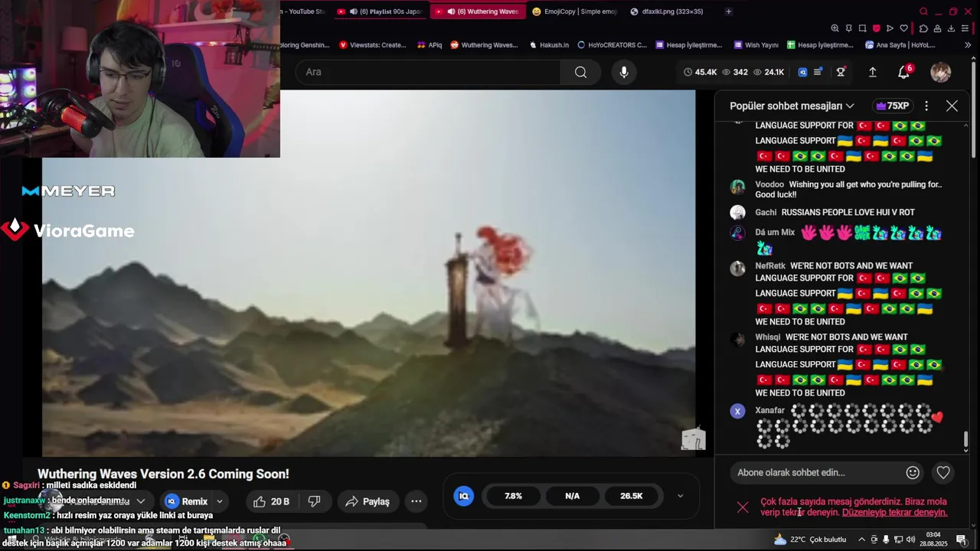Click the vidIQ logo in header stats bar
Image resolution: width=980 pixels, height=551 pixels.
(x=802, y=72)
